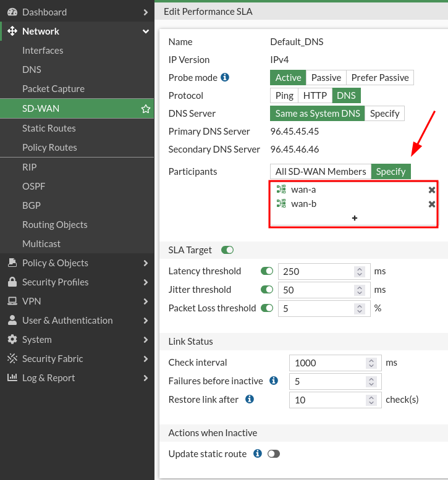Click Failures before inactive info icon
This screenshot has height=480, width=448.
(x=274, y=381)
